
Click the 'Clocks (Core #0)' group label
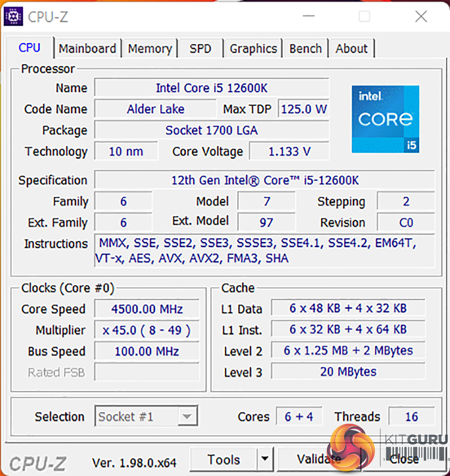68,288
